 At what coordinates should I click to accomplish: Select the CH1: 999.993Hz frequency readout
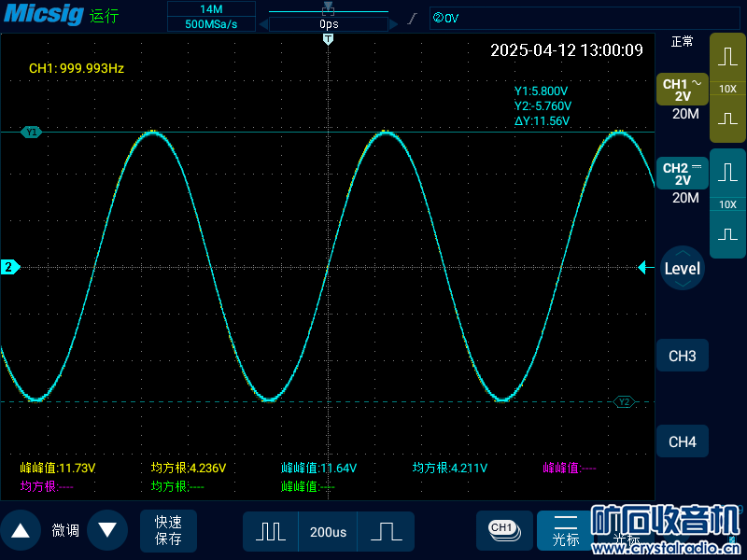click(77, 68)
